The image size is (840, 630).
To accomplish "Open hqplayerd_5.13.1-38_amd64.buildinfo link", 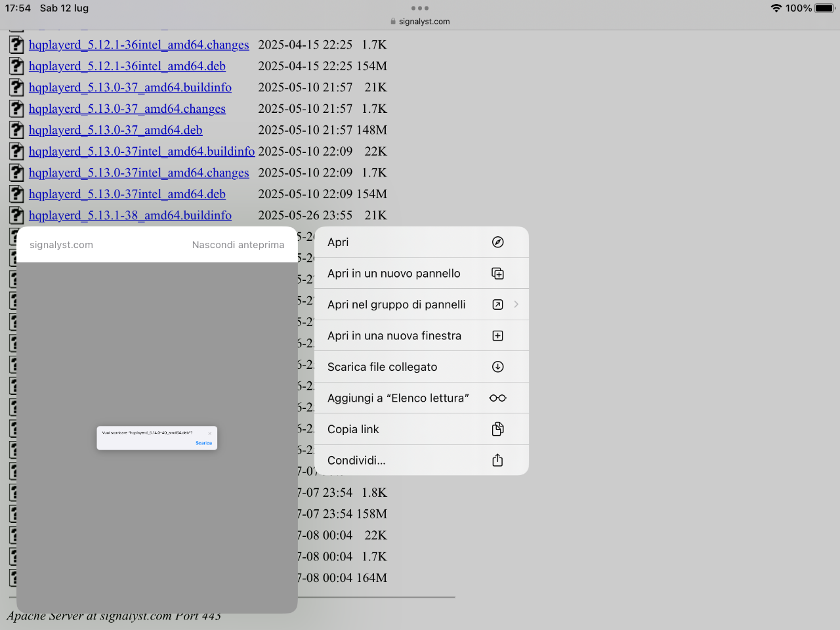I will [130, 215].
